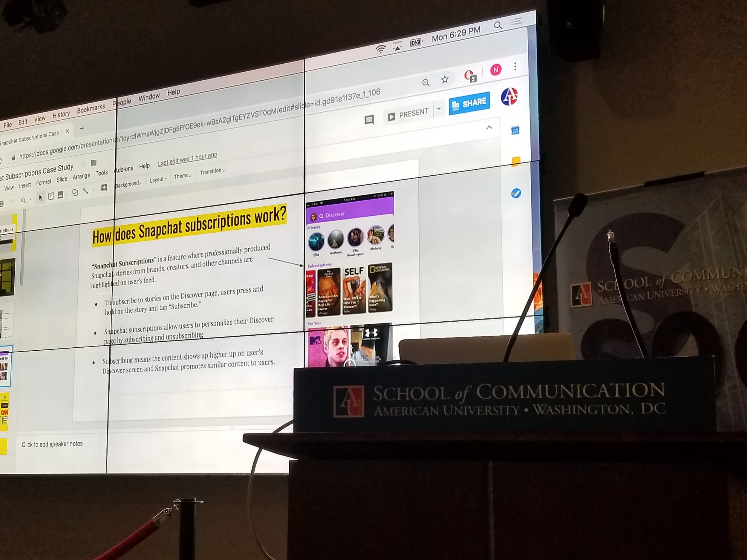Click the red extension icon with badge 2
Viewport: 747px width, 560px height.
[x=469, y=76]
